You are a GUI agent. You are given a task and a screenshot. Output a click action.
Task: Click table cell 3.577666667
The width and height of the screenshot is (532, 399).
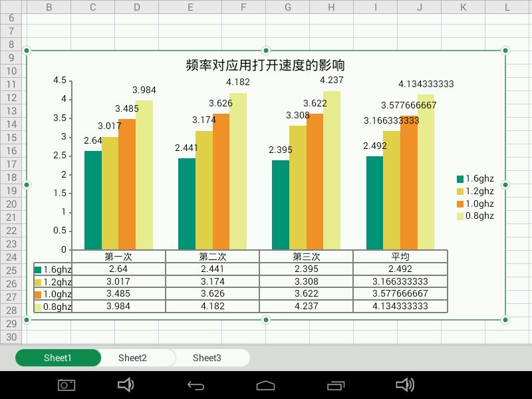(400, 294)
